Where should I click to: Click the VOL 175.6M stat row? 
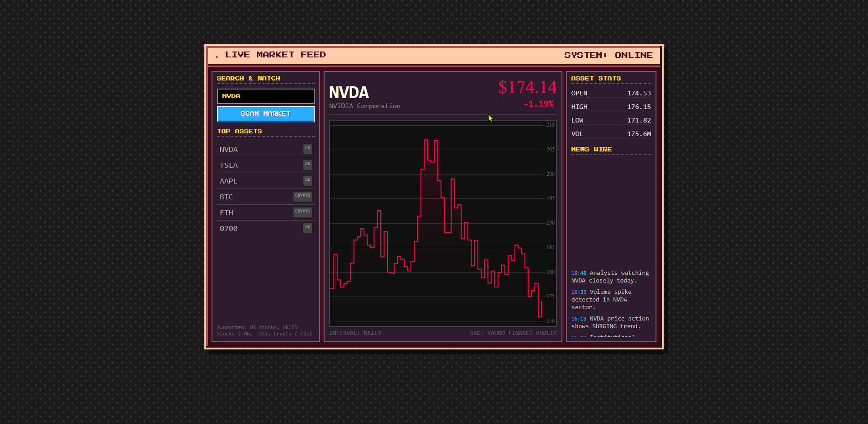(x=611, y=134)
